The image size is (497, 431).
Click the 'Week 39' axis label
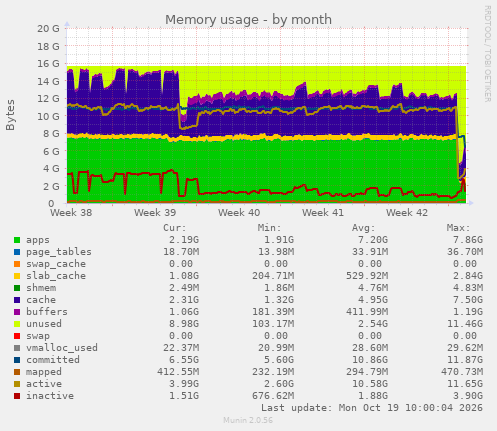tap(155, 213)
